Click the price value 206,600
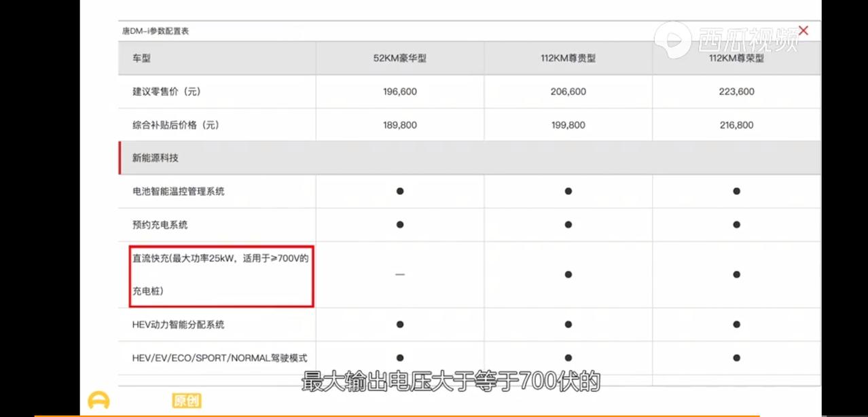This screenshot has width=868, height=417. 568,92
